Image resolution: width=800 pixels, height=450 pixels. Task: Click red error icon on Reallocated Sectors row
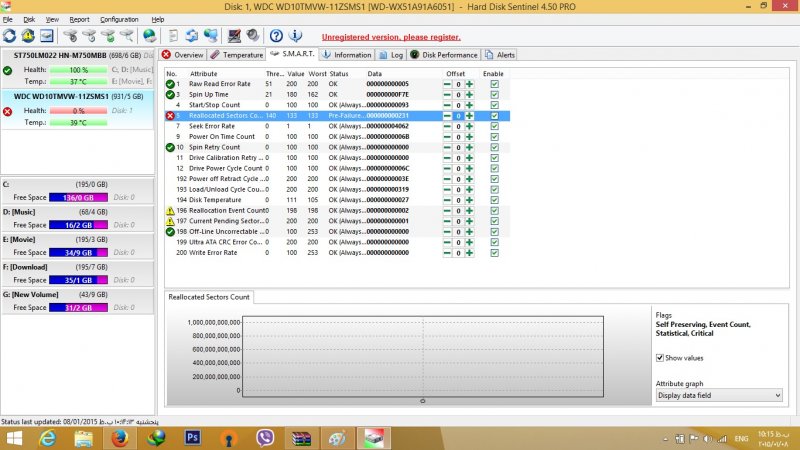click(170, 116)
